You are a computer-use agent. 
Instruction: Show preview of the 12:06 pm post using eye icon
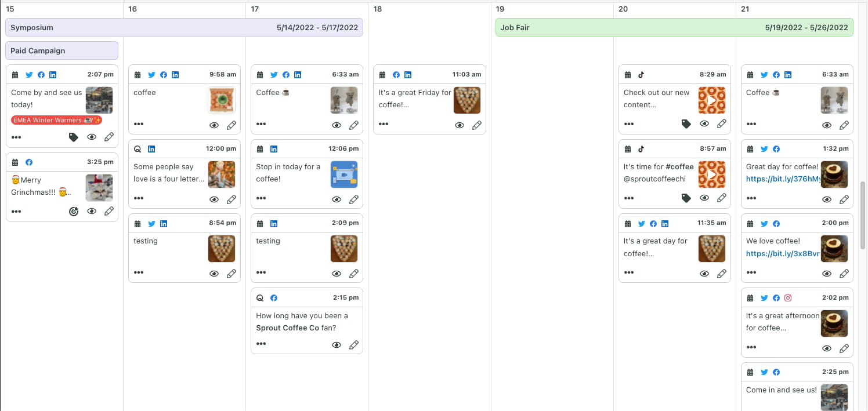tap(337, 199)
